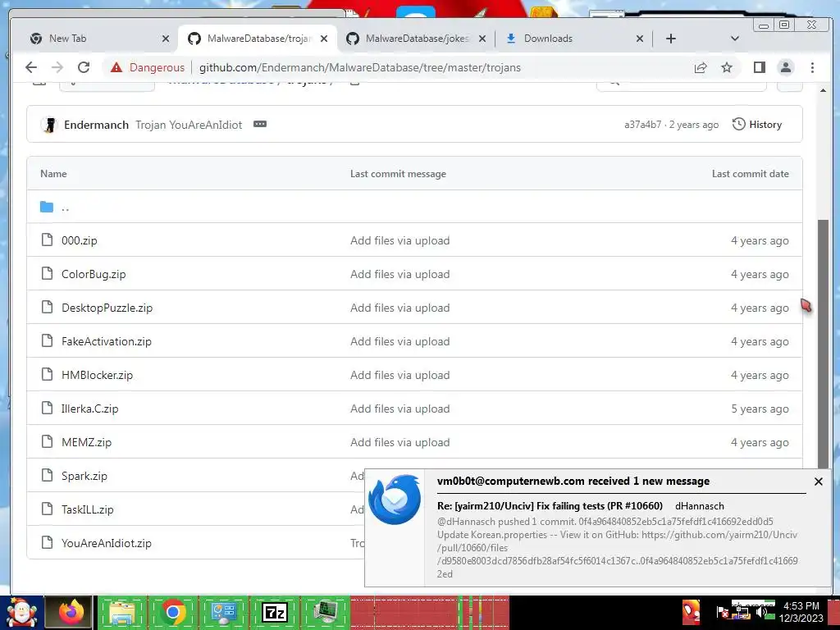
Task: Open the Trojan YouAreAnIdiot commit message
Action: click(x=189, y=125)
